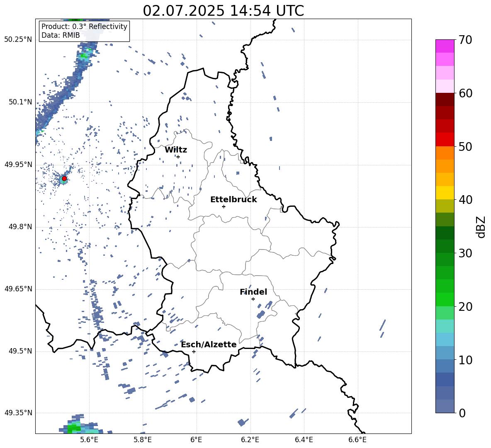Click the light green colorbar segment below 20
The width and height of the screenshot is (491, 448).
(x=445, y=313)
